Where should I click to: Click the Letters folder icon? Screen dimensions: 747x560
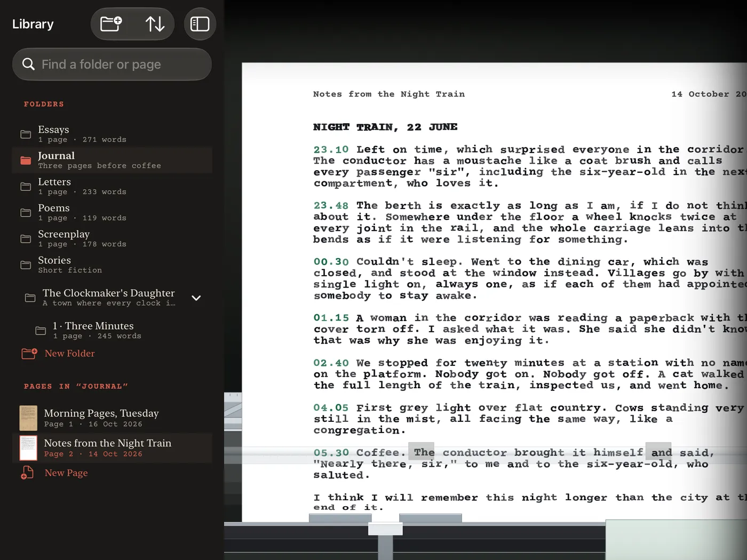(26, 187)
